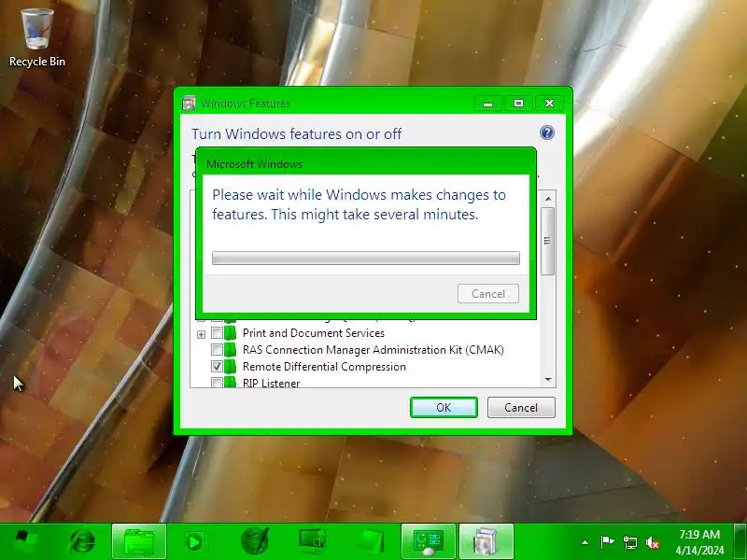The width and height of the screenshot is (747, 560).
Task: Click the Windows Start orb
Action: [26, 541]
